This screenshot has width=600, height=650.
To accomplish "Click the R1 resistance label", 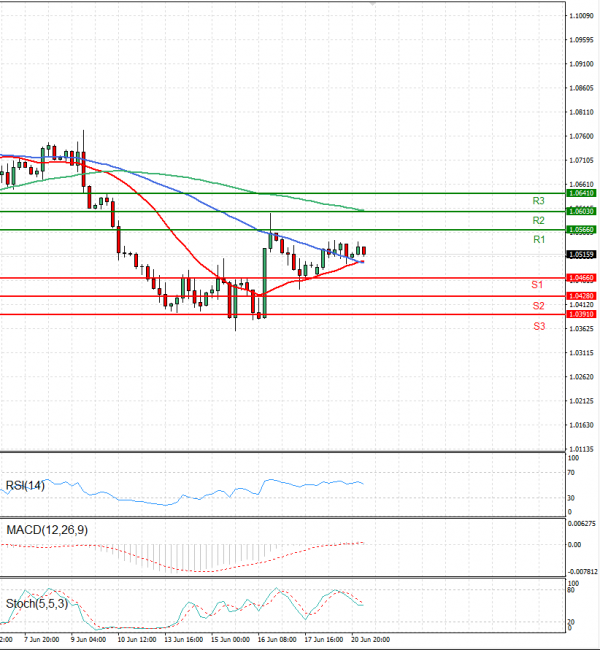I will pos(539,240).
